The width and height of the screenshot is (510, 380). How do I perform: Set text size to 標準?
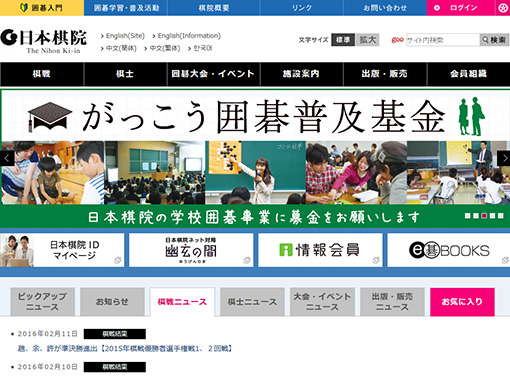click(343, 40)
